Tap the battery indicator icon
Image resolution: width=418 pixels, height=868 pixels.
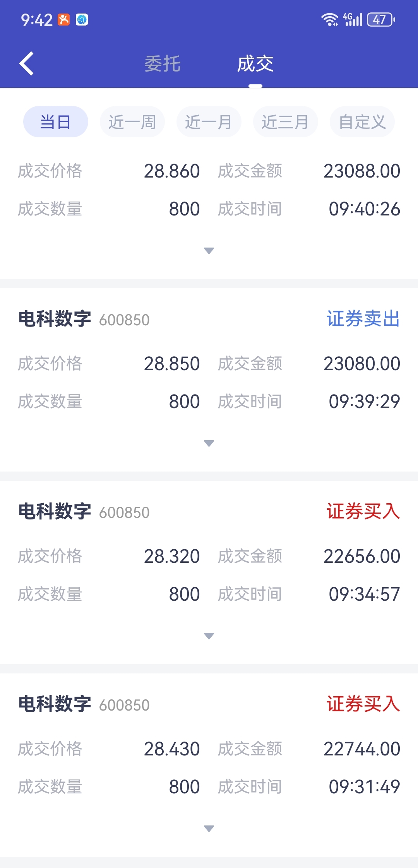pyautogui.click(x=381, y=19)
